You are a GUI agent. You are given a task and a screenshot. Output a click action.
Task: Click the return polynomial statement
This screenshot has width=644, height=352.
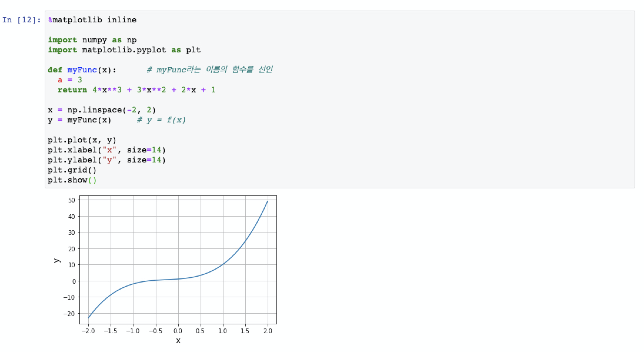coord(136,90)
